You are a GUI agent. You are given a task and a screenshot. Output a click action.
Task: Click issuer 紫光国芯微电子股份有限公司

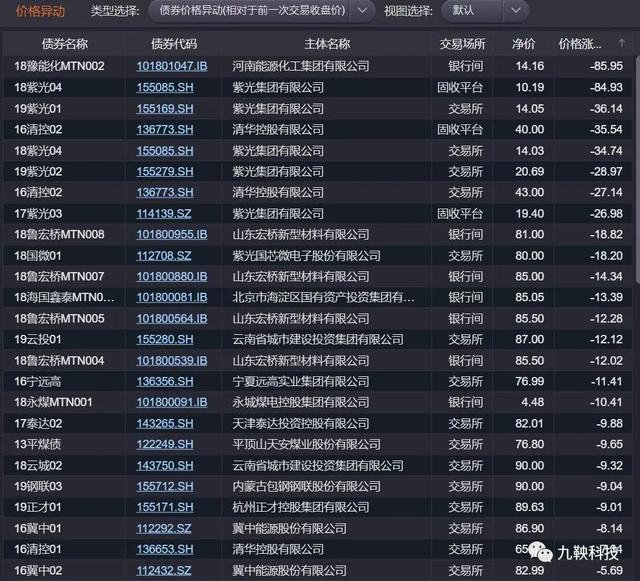click(x=307, y=256)
